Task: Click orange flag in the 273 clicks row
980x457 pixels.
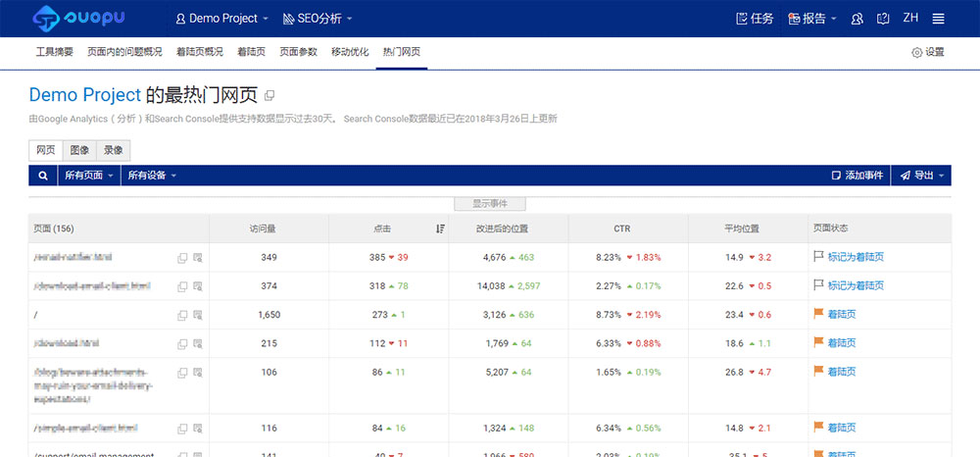Action: pyautogui.click(x=818, y=314)
